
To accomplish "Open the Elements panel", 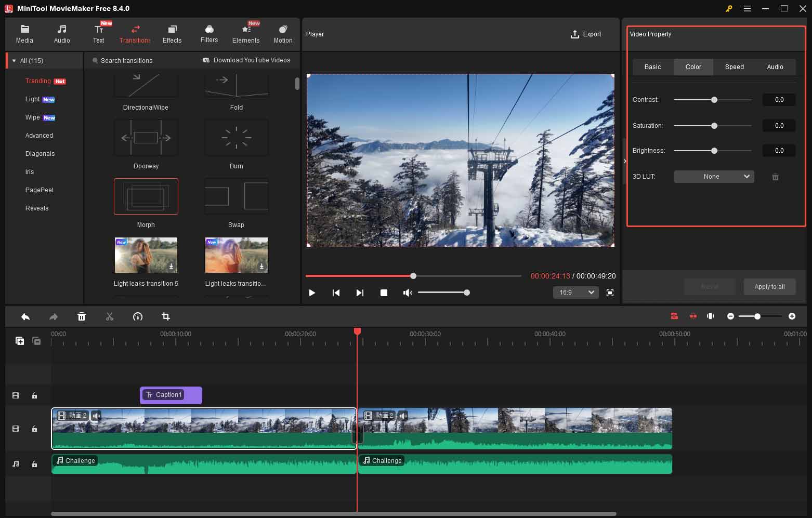I will [246, 33].
